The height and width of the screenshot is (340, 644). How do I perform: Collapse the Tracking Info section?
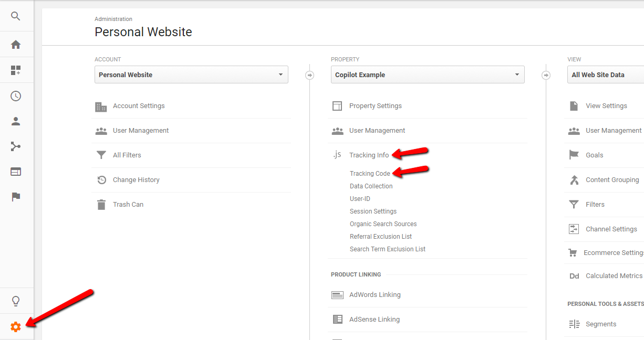[x=369, y=155]
